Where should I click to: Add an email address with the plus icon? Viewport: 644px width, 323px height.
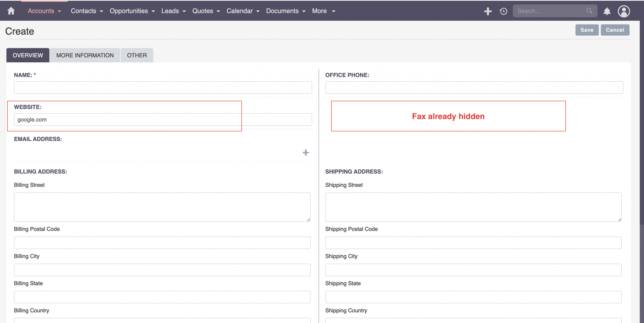[x=305, y=152]
